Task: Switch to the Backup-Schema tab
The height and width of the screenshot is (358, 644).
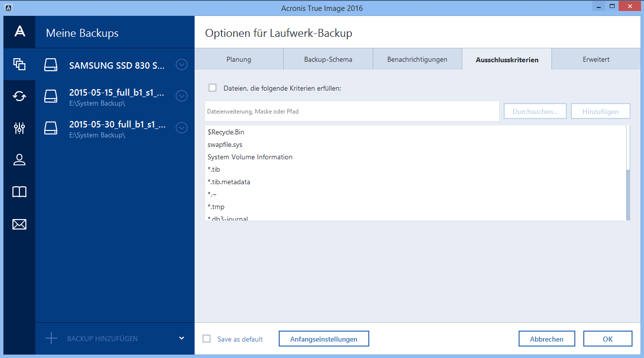Action: click(328, 59)
